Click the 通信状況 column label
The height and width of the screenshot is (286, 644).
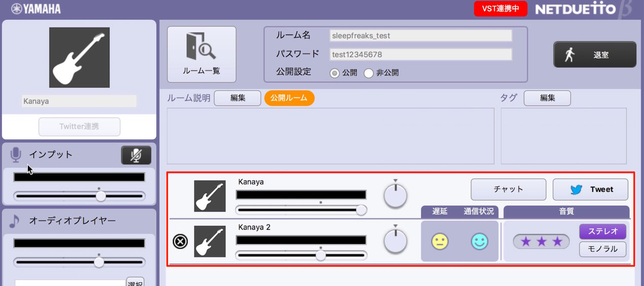479,211
